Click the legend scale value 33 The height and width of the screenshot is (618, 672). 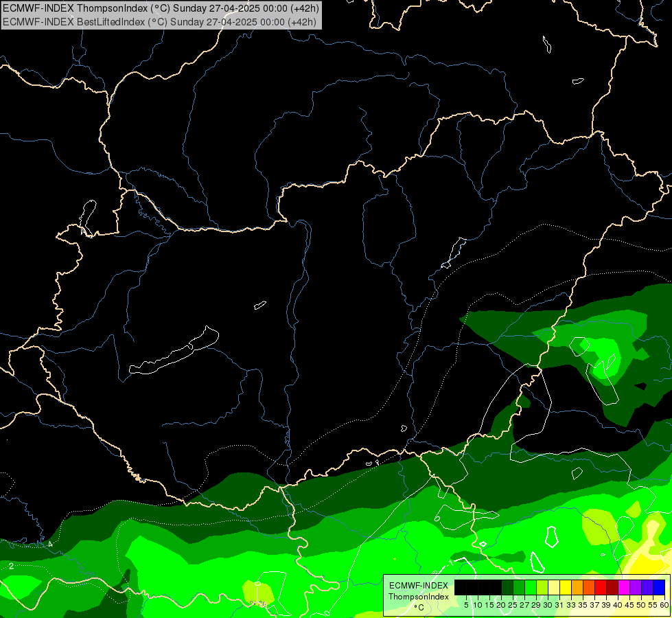click(571, 605)
